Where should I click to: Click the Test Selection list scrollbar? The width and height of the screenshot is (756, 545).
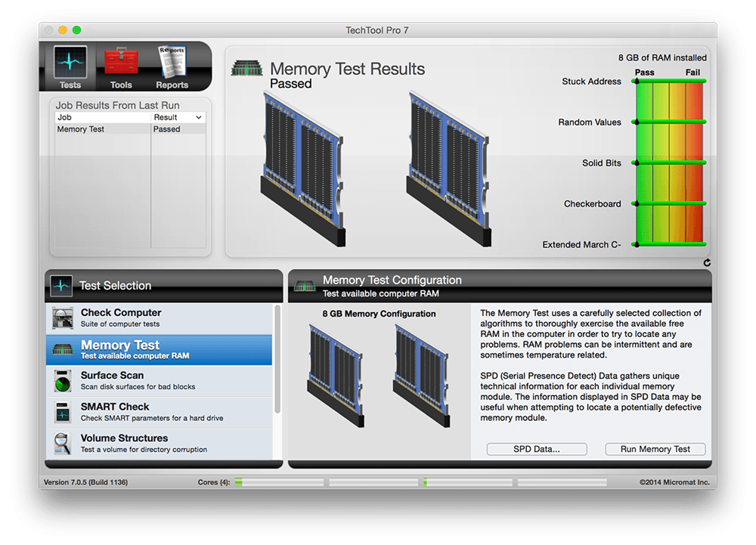[277, 359]
